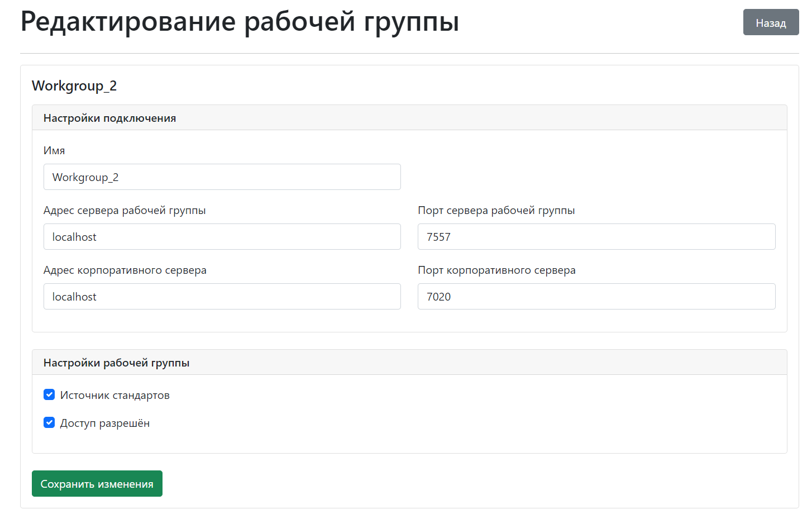Focus the Порт сервера рабочей группы field
The image size is (812, 514).
(x=596, y=236)
